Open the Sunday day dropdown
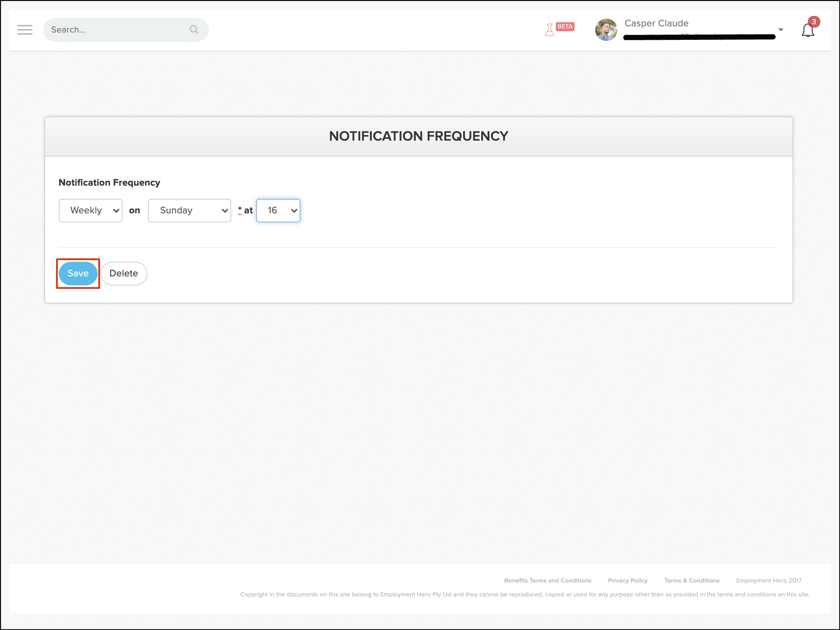 point(190,211)
